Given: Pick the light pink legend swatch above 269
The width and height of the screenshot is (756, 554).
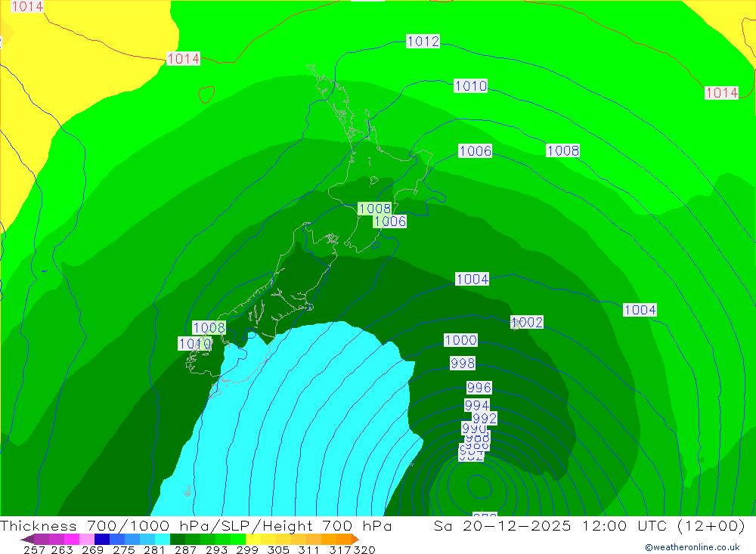Looking at the screenshot, I should coord(87,539).
